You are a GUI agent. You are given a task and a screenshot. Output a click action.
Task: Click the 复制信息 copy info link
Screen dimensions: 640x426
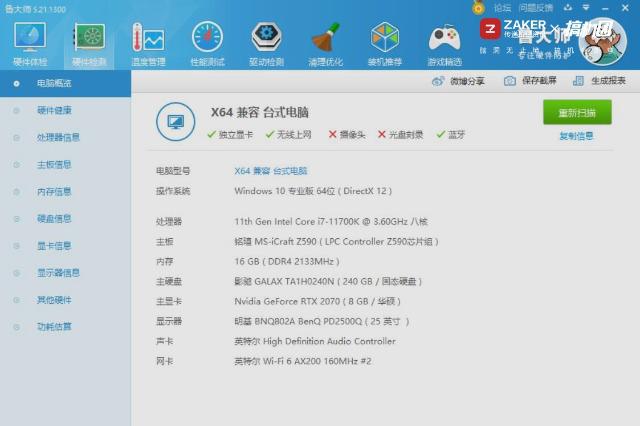(576, 136)
